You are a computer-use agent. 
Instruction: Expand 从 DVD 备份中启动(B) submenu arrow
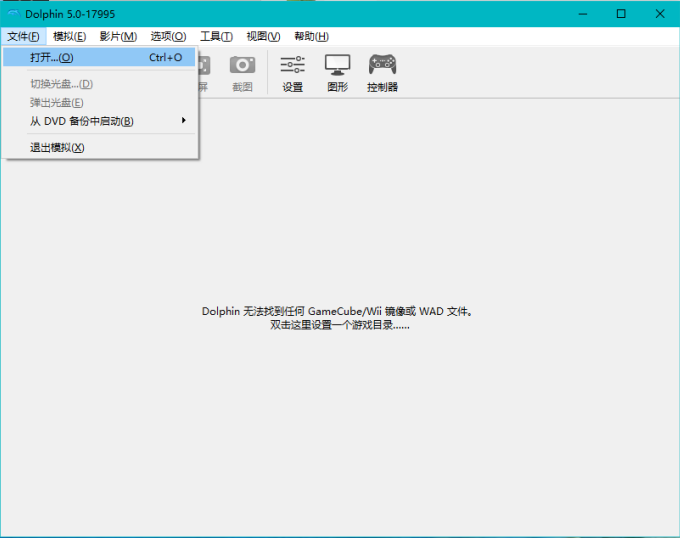click(184, 121)
